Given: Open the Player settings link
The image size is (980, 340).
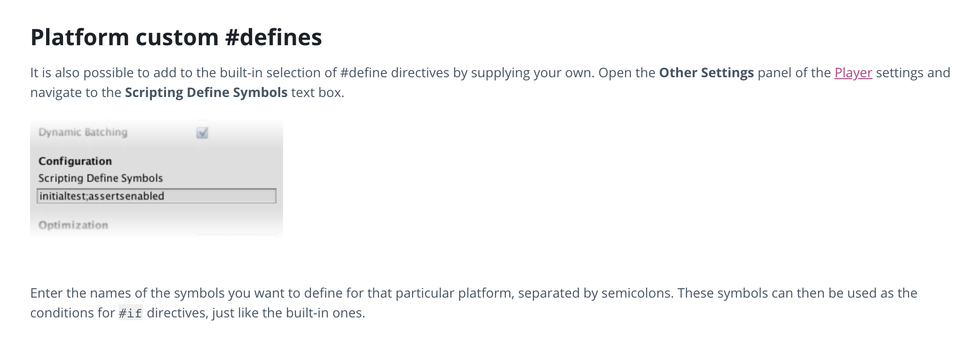Looking at the screenshot, I should point(853,73).
